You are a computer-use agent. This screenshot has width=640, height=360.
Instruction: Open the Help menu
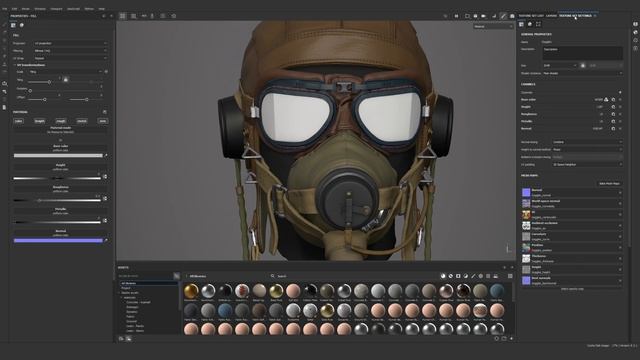102,9
